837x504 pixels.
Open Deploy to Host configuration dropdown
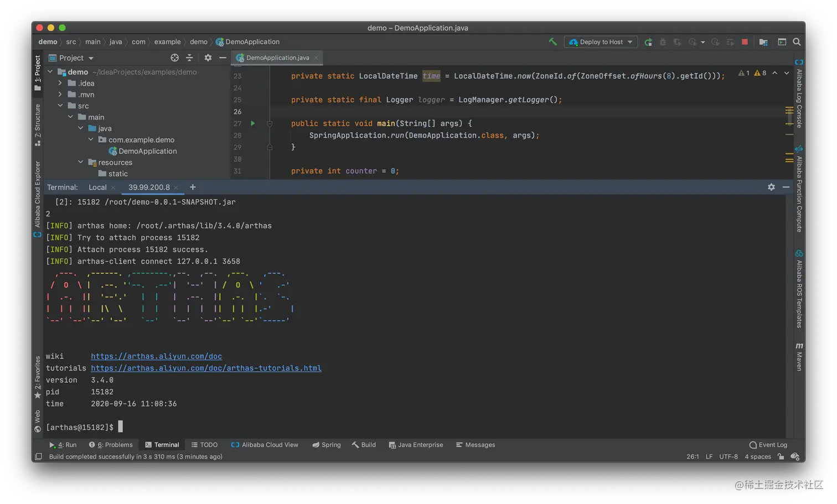click(601, 42)
